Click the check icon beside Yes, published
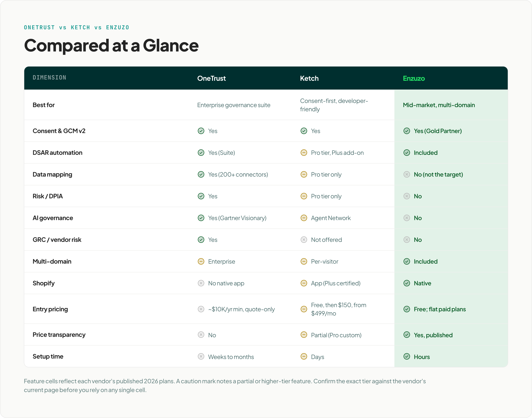This screenshot has height=418, width=532. click(407, 335)
